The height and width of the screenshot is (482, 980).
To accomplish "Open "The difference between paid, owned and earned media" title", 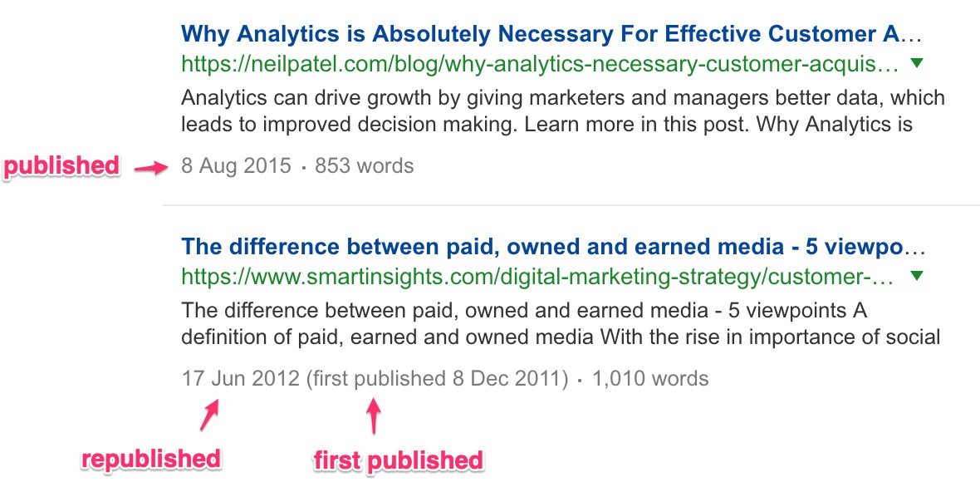I will [x=552, y=247].
